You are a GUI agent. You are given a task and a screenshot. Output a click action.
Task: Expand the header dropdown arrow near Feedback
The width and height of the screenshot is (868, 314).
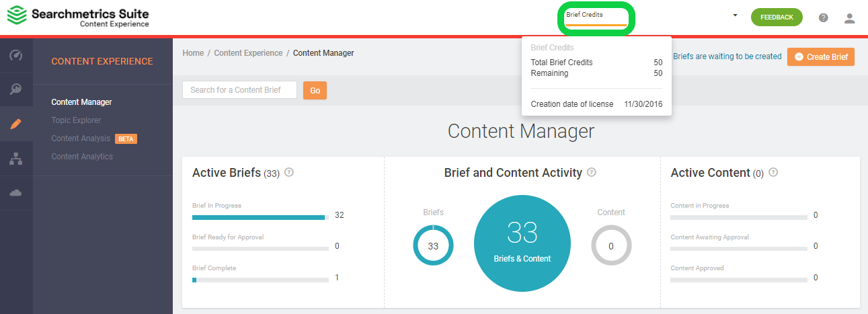click(735, 15)
